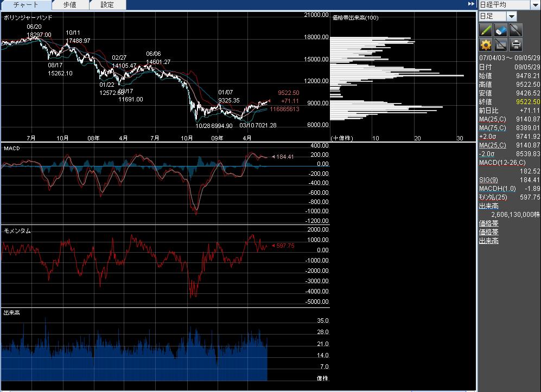
Task: Click the -2.0σ Bollinger band link
Action: click(488, 154)
